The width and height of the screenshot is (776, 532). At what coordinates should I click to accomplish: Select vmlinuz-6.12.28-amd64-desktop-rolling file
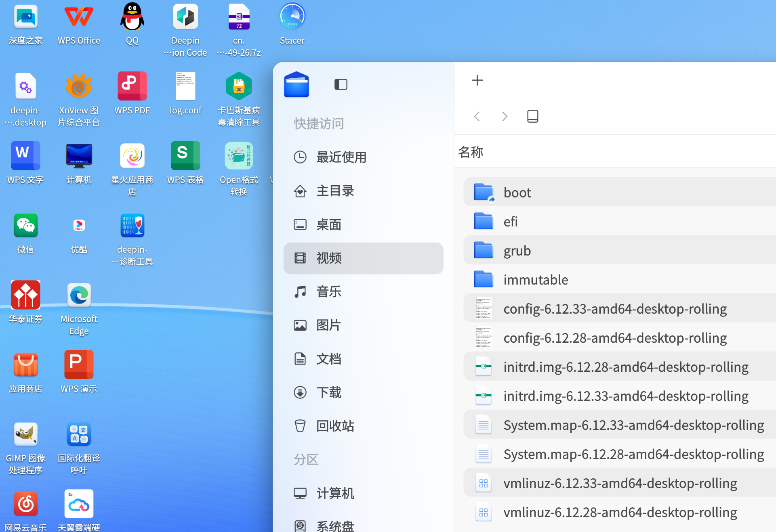tap(620, 512)
